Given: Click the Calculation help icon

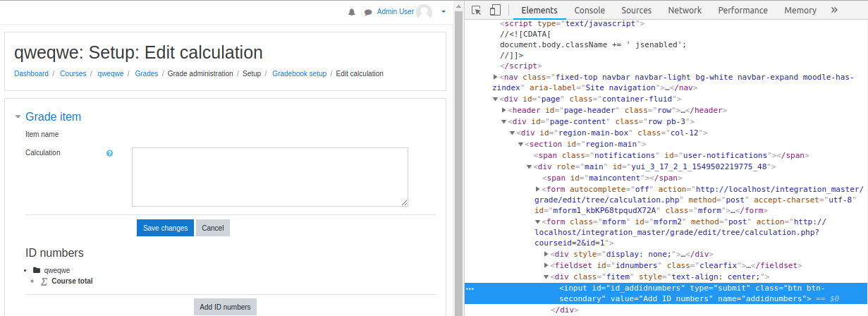Looking at the screenshot, I should (109, 153).
